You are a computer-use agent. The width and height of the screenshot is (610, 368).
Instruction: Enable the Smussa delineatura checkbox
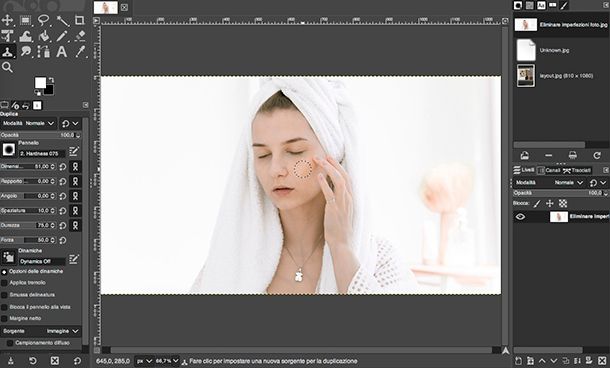coord(4,295)
